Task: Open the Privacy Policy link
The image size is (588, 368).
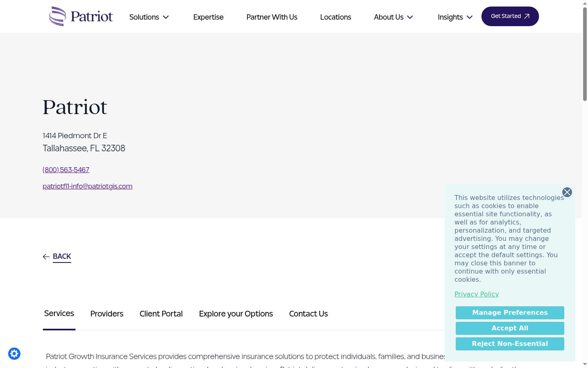Action: 477,294
